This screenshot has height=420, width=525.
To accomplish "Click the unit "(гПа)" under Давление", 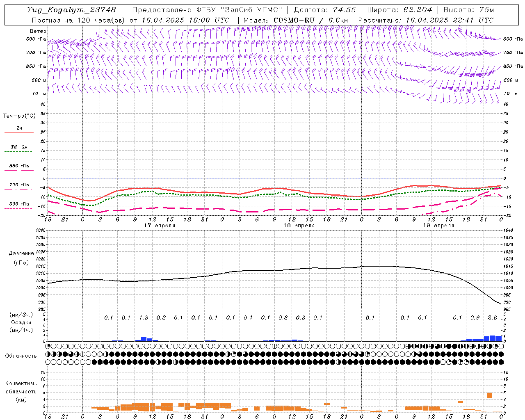I will 21,263.
